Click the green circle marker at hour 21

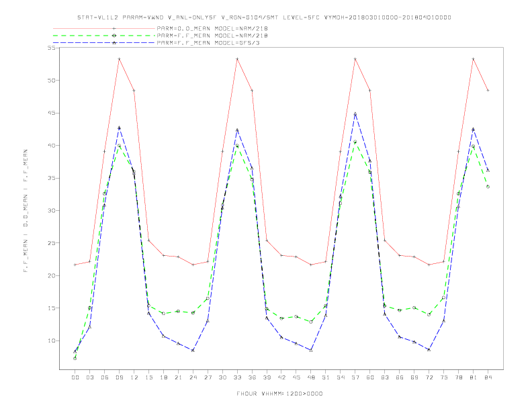point(178,312)
